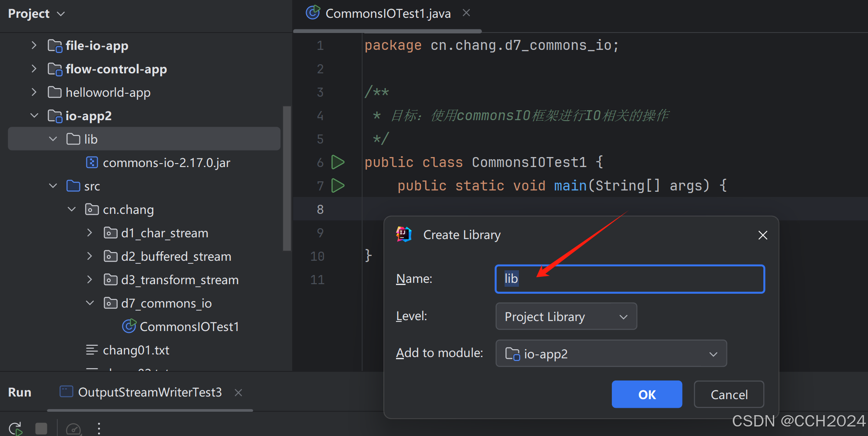
Task: Switch to the CommonsIOTest1.java editor tab
Action: tap(388, 13)
